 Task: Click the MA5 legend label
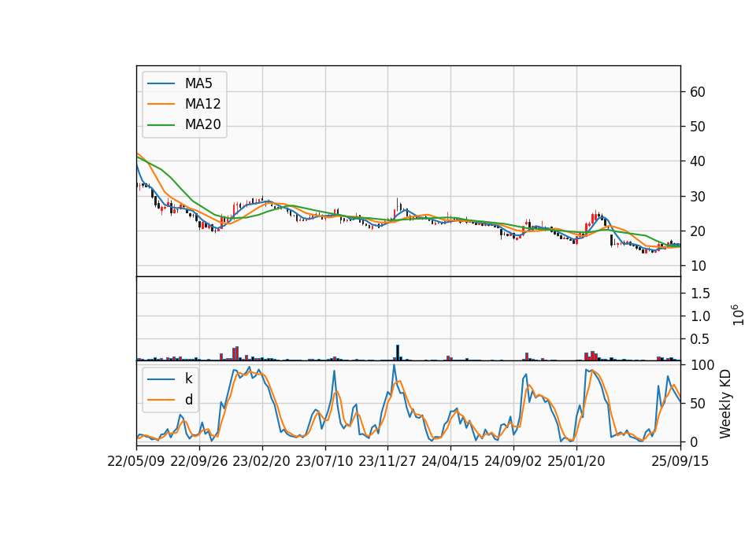click(x=198, y=83)
